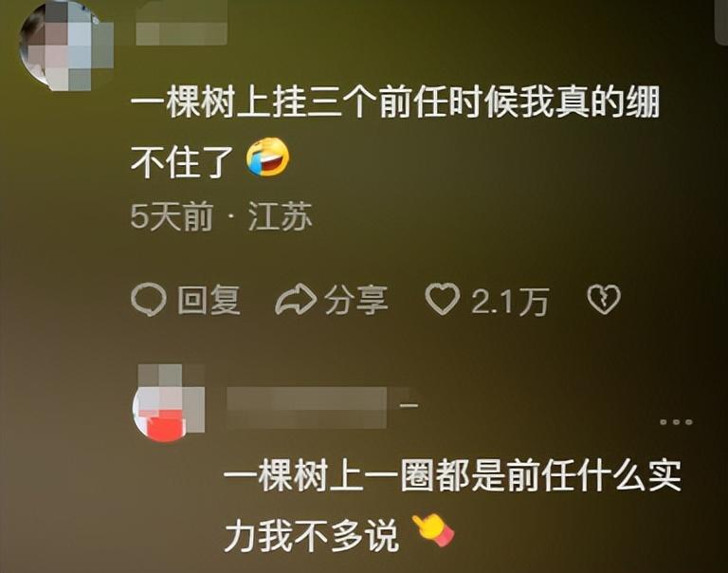Click the 江苏 location label

click(280, 216)
